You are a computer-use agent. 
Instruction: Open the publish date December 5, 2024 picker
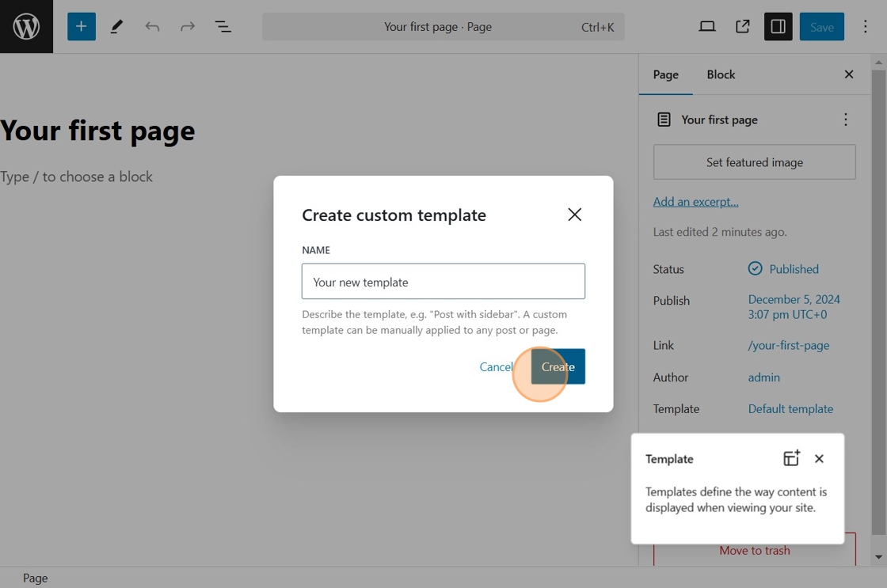click(x=794, y=307)
